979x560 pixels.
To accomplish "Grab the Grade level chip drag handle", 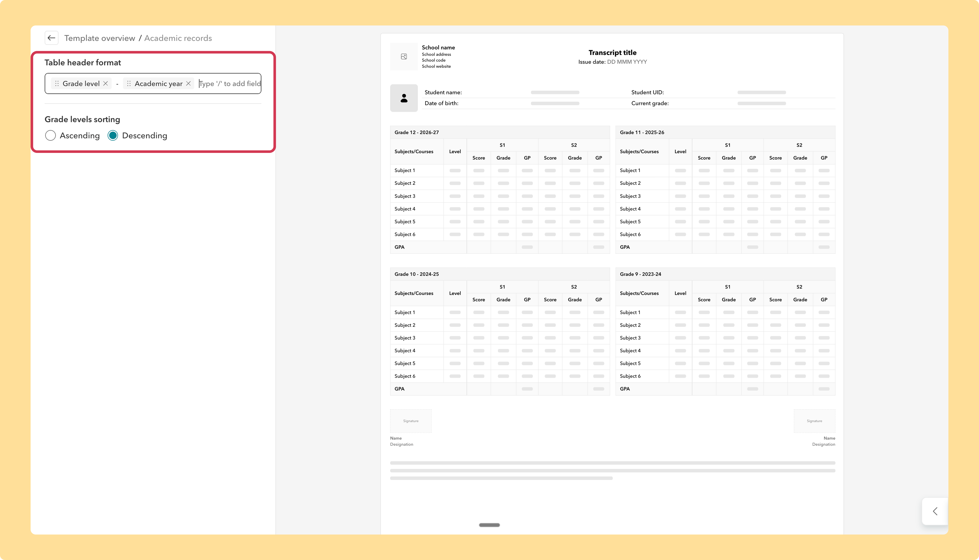I will click(57, 83).
